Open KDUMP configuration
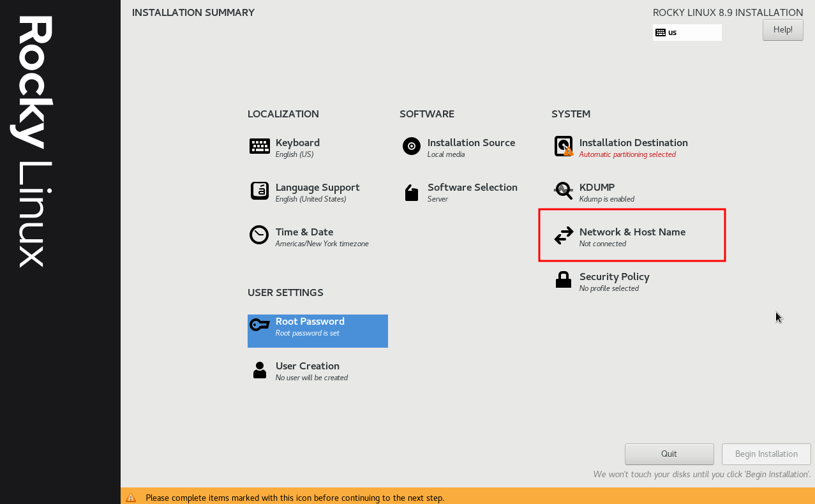815x504 pixels. [x=597, y=188]
